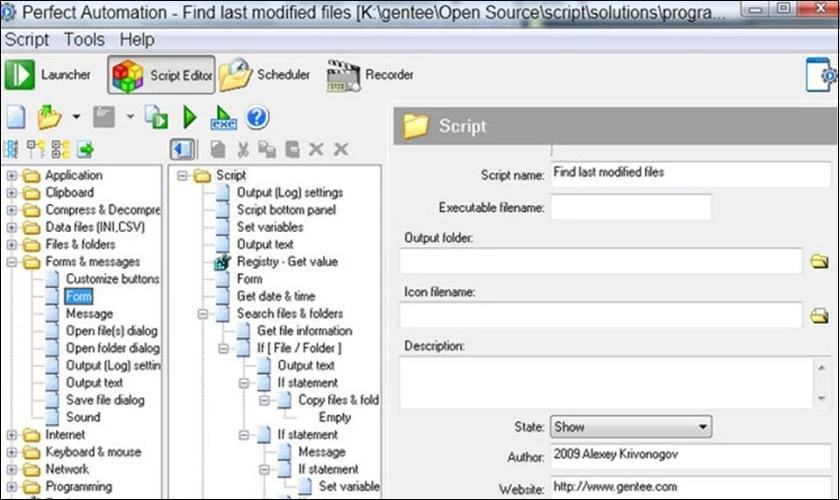Click the green arrow insert icon

tap(86, 150)
